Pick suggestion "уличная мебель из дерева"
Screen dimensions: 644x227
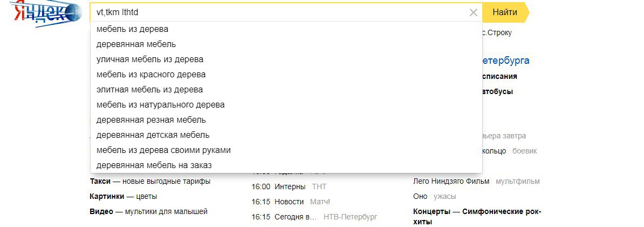[x=150, y=59]
